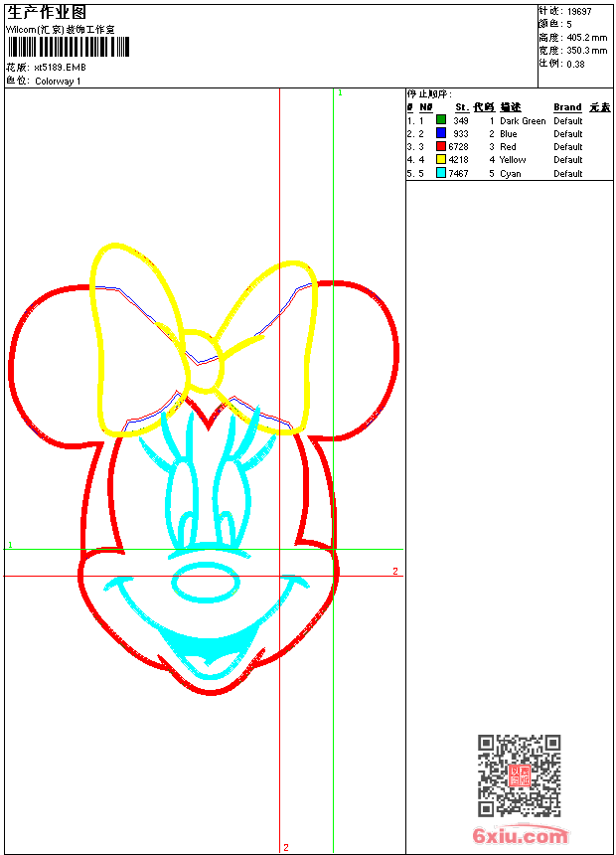
Task: Click the barcode under the Wilcom title
Action: click(x=69, y=49)
